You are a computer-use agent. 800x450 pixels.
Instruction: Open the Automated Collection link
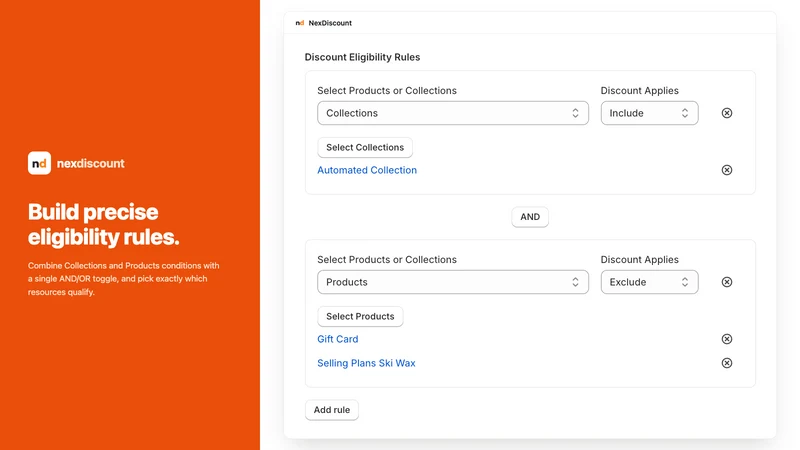(x=367, y=170)
